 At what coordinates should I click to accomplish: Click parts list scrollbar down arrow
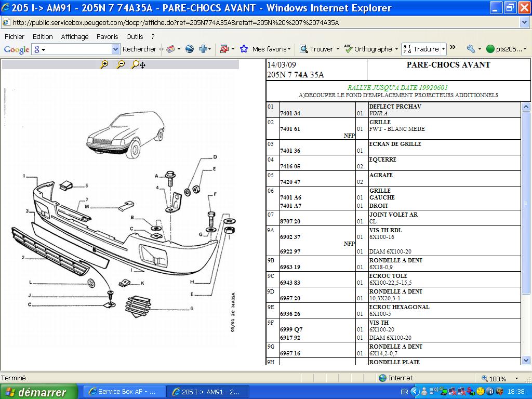(x=525, y=360)
